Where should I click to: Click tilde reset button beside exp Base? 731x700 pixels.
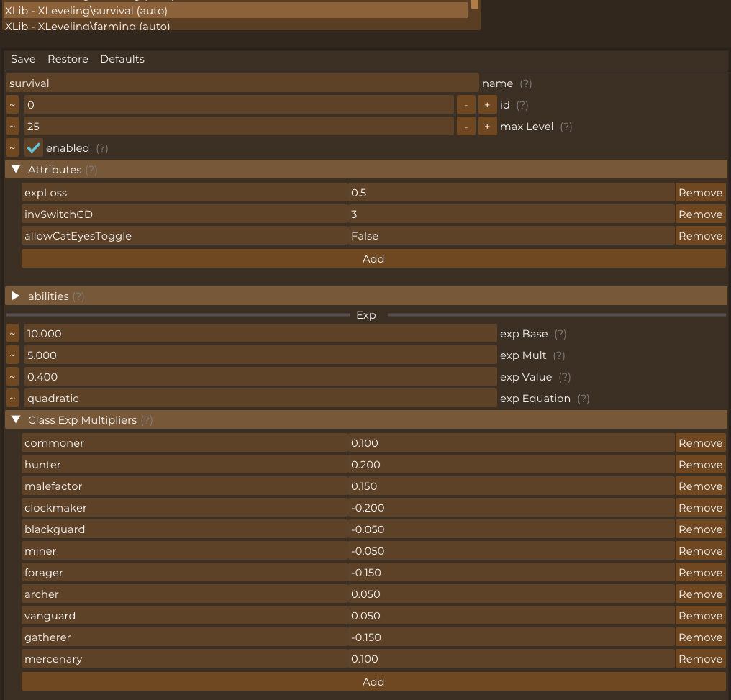coord(12,334)
